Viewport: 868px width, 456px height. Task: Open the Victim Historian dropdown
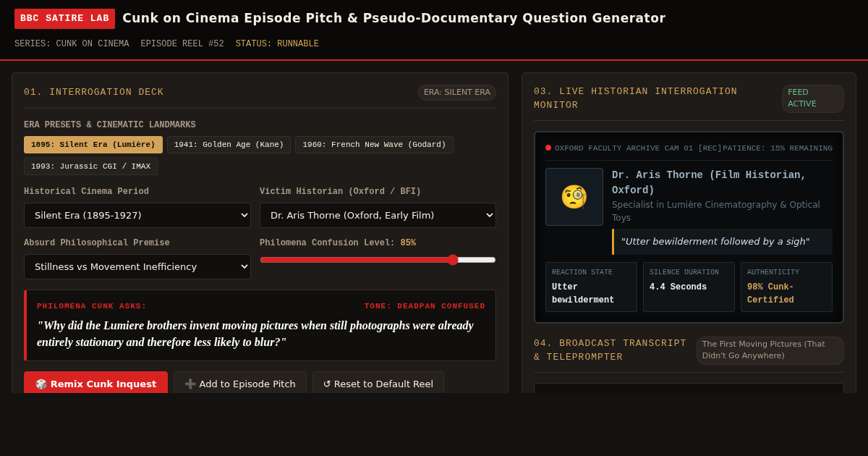click(x=378, y=215)
